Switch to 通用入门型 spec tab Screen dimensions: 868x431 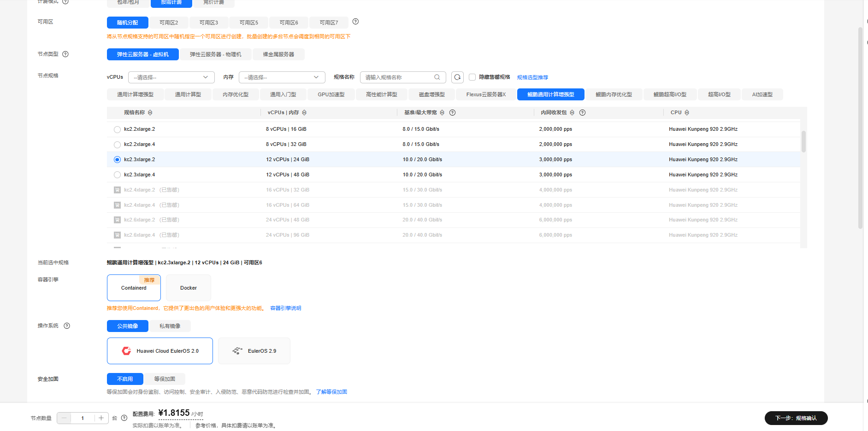click(283, 94)
